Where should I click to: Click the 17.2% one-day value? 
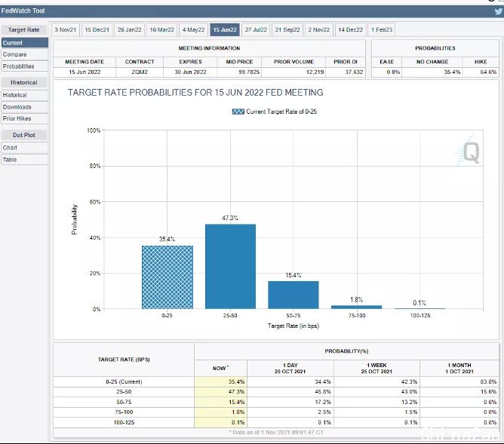click(x=323, y=402)
